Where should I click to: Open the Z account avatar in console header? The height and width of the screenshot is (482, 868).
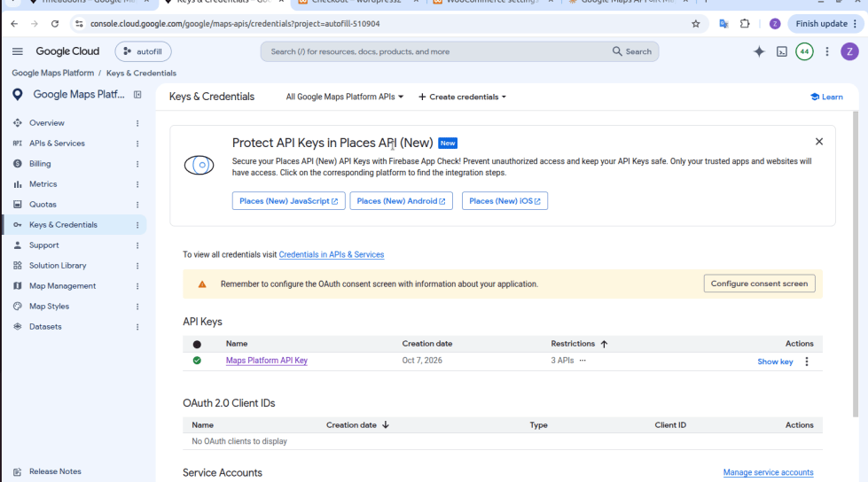click(849, 51)
